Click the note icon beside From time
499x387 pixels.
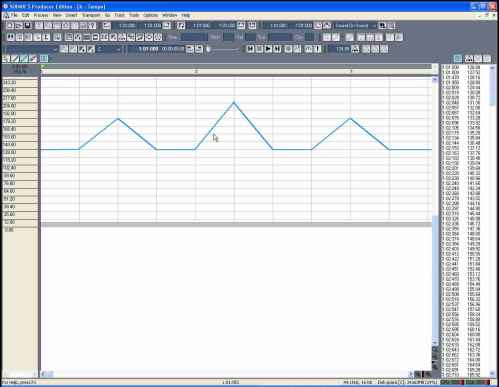click(181, 26)
